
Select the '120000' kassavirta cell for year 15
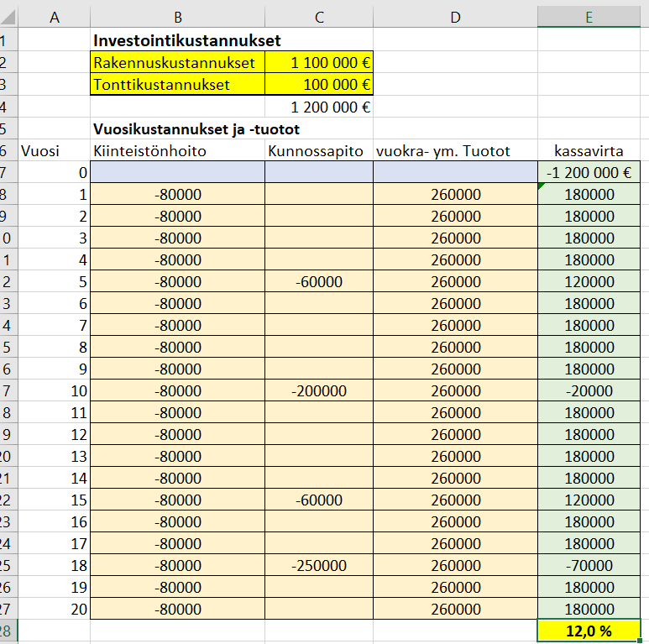pos(589,500)
